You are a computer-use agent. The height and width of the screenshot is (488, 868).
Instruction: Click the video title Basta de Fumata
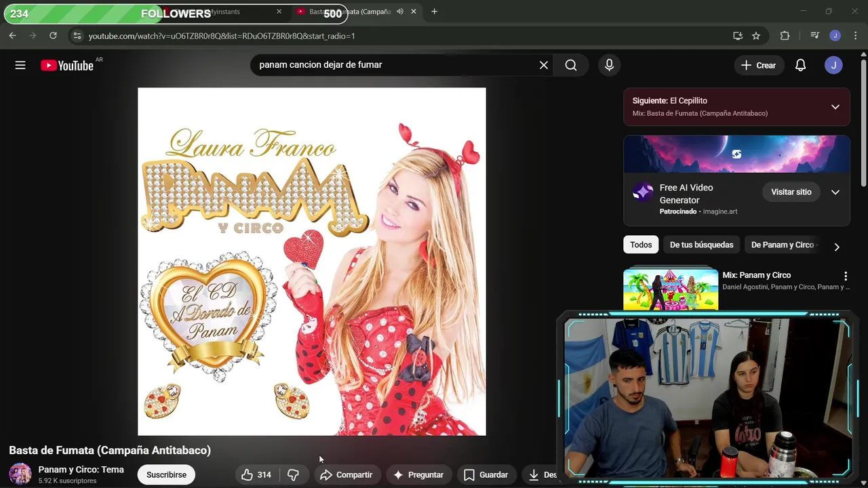pyautogui.click(x=110, y=450)
